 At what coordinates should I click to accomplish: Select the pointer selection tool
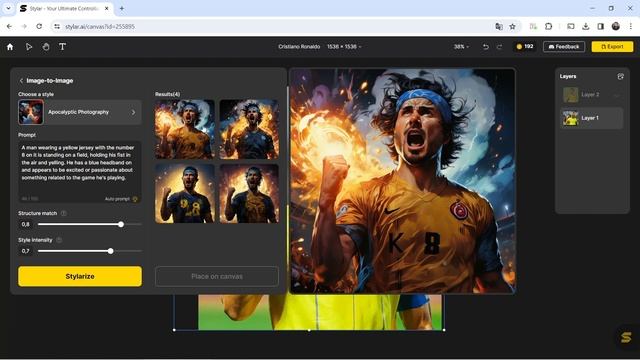pos(29,47)
